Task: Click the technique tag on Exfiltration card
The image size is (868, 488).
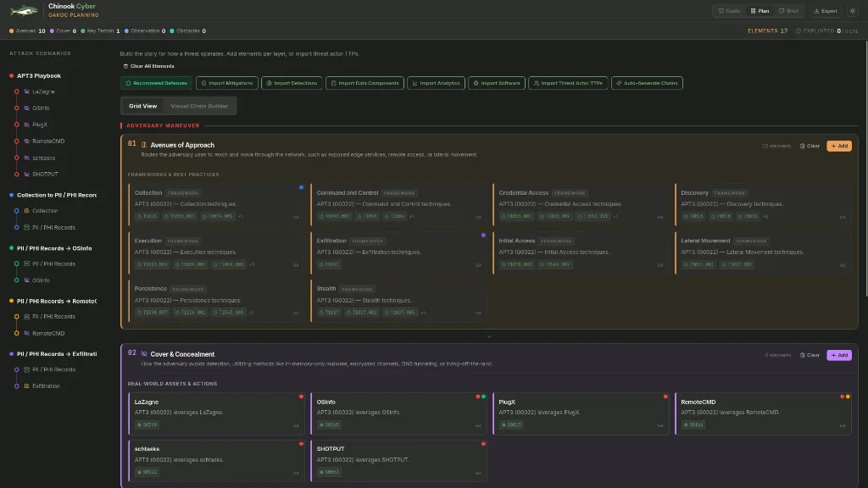Action: 330,264
